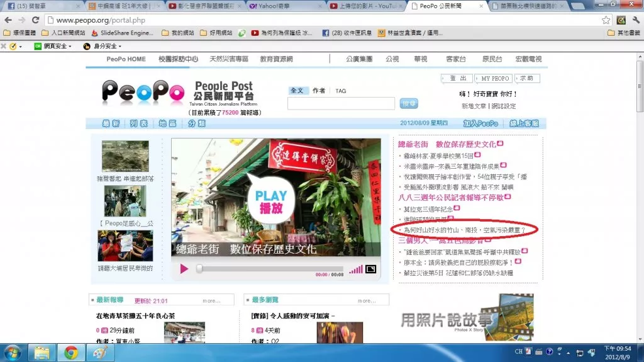Viewport: 644px width, 362px height.
Task: Open the Peopo足感心 thumbnail image
Action: pos(125,201)
